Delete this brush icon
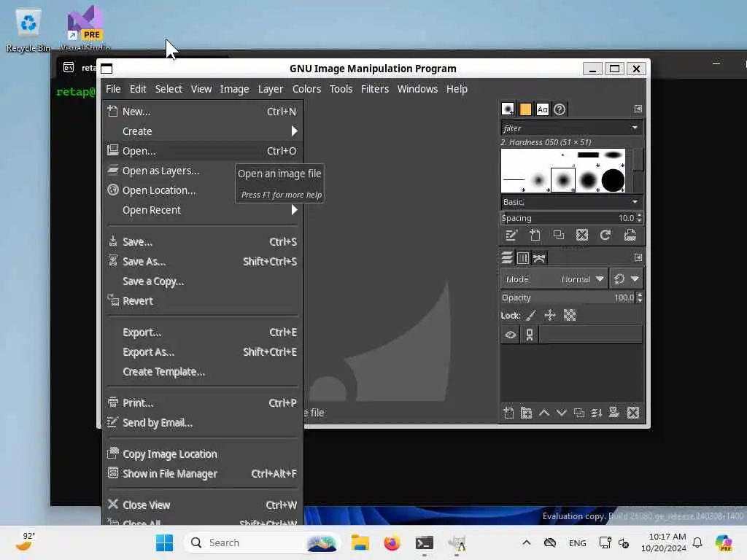Image resolution: width=747 pixels, height=560 pixels. pyautogui.click(x=581, y=236)
